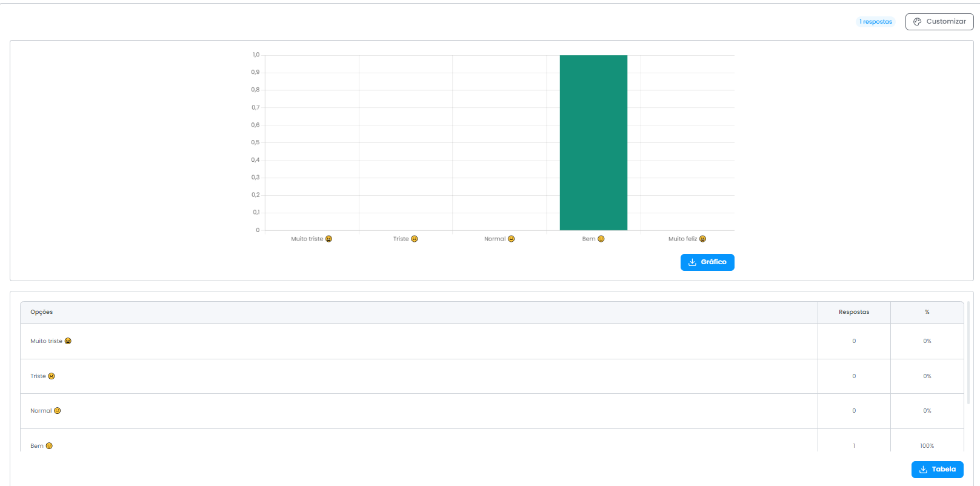Download the chart with Gráfico button
This screenshot has width=980, height=486.
(707, 262)
